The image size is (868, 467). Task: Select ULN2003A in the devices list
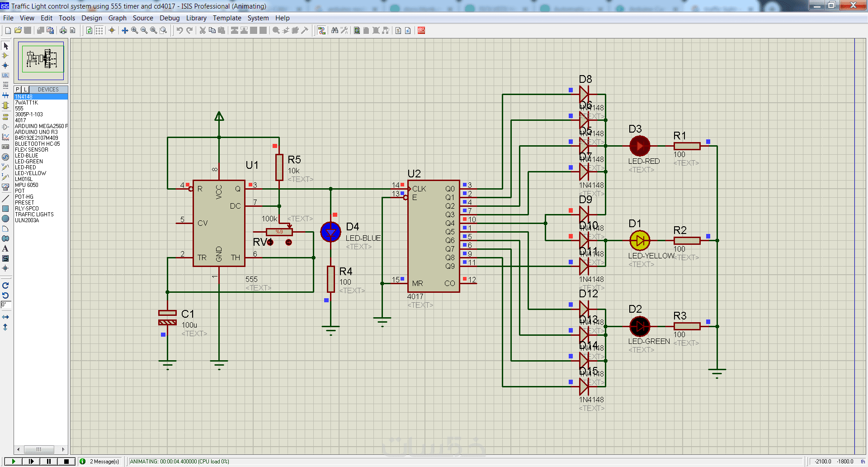(x=27, y=220)
